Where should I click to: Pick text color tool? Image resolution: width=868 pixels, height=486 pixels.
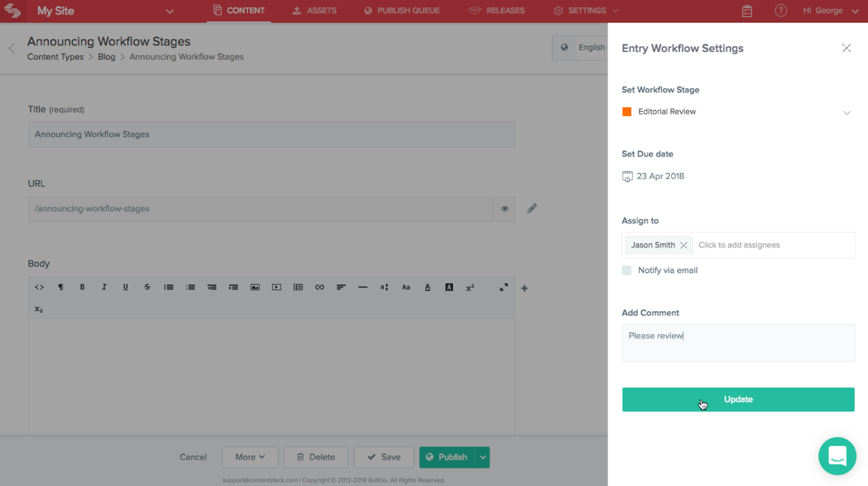(427, 287)
